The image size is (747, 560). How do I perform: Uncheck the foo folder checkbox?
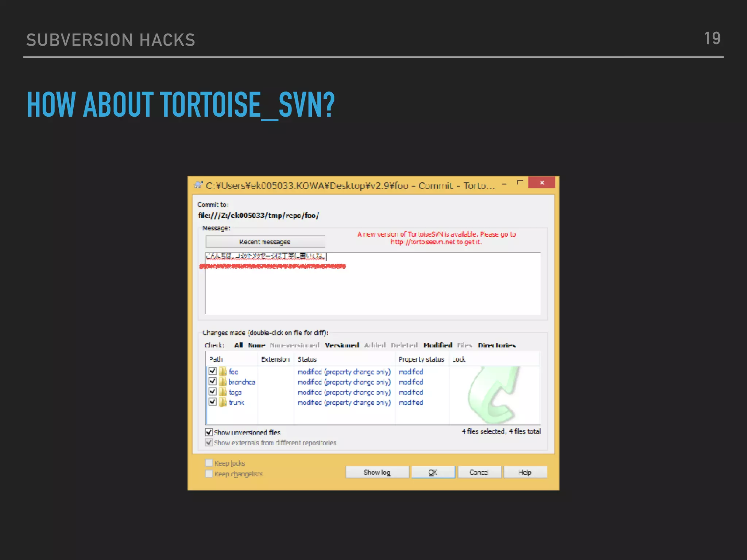coord(213,371)
